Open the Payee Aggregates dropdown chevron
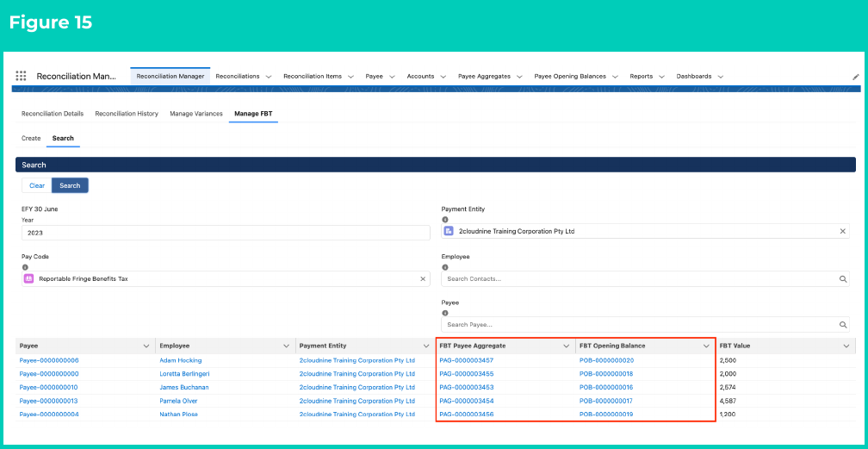Image resolution: width=868 pixels, height=449 pixels. tap(519, 77)
